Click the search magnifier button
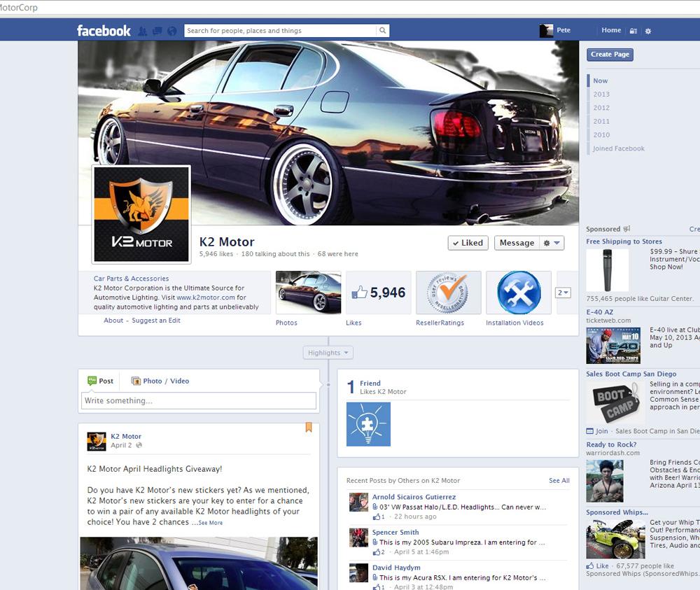The width and height of the screenshot is (700, 590). tap(383, 30)
